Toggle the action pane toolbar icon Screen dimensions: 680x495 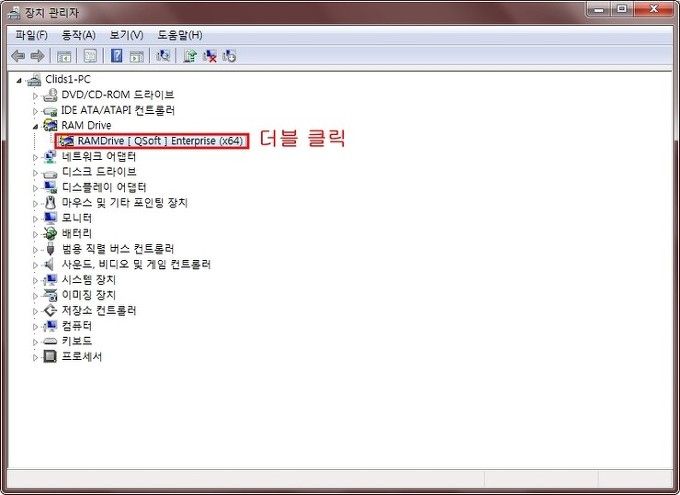(x=137, y=56)
